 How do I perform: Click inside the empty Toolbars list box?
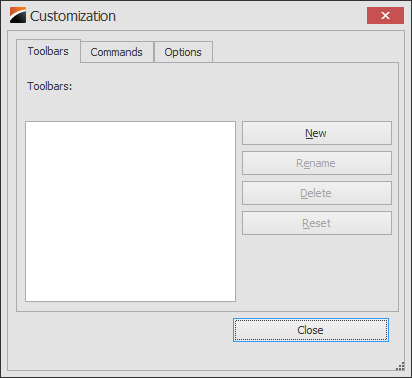tap(130, 212)
